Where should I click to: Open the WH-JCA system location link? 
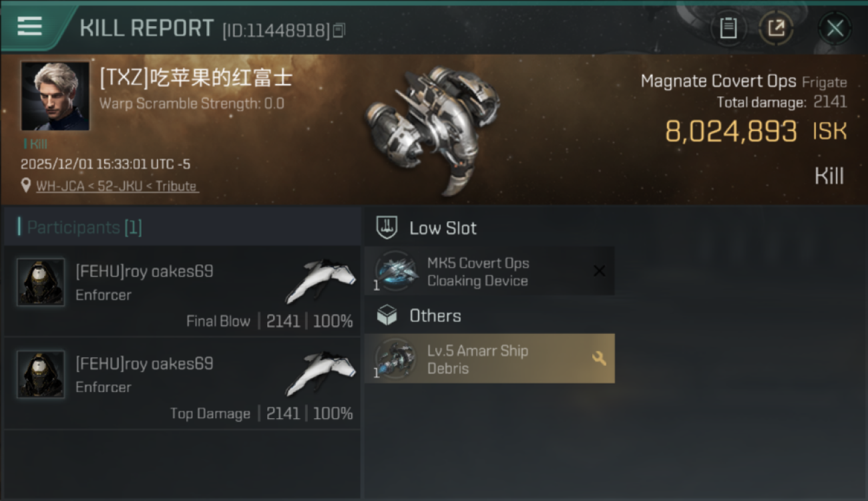pyautogui.click(x=117, y=186)
